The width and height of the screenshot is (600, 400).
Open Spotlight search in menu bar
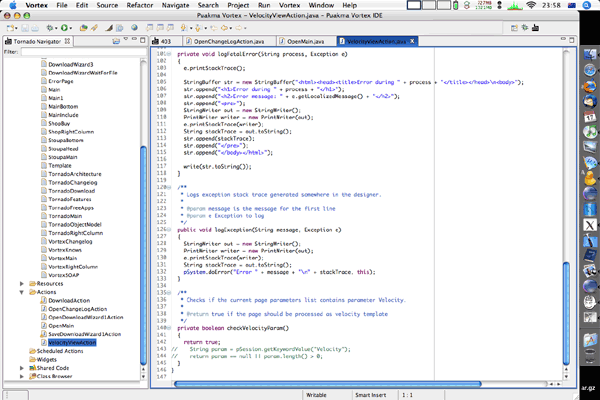point(587,5)
